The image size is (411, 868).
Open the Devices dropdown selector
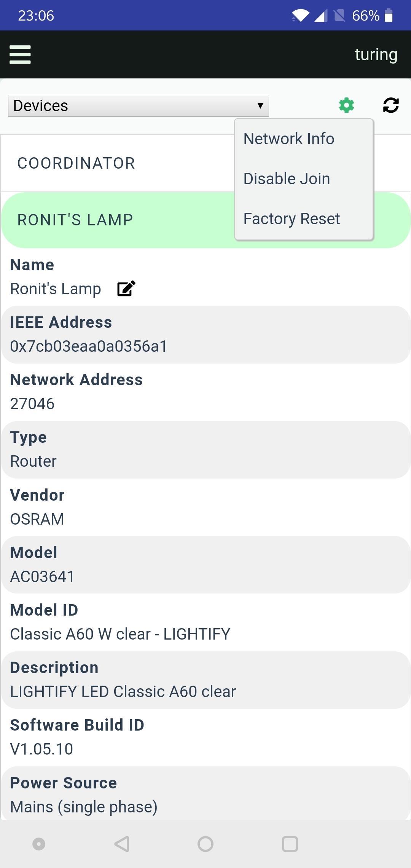138,106
